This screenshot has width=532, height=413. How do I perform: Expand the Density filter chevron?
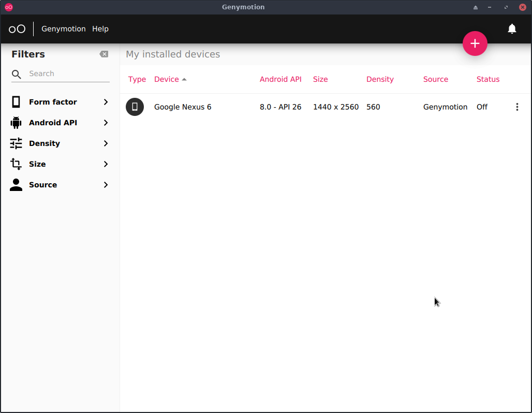tap(106, 143)
